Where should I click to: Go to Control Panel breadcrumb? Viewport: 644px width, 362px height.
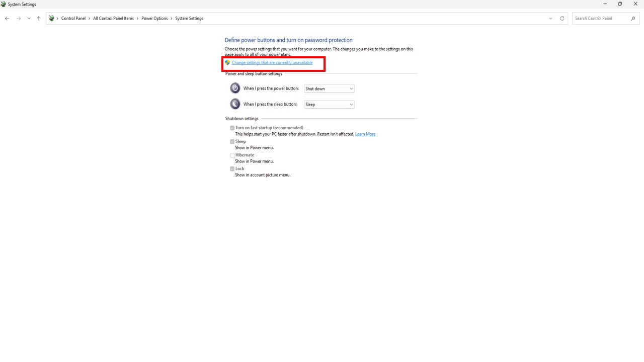point(73,19)
